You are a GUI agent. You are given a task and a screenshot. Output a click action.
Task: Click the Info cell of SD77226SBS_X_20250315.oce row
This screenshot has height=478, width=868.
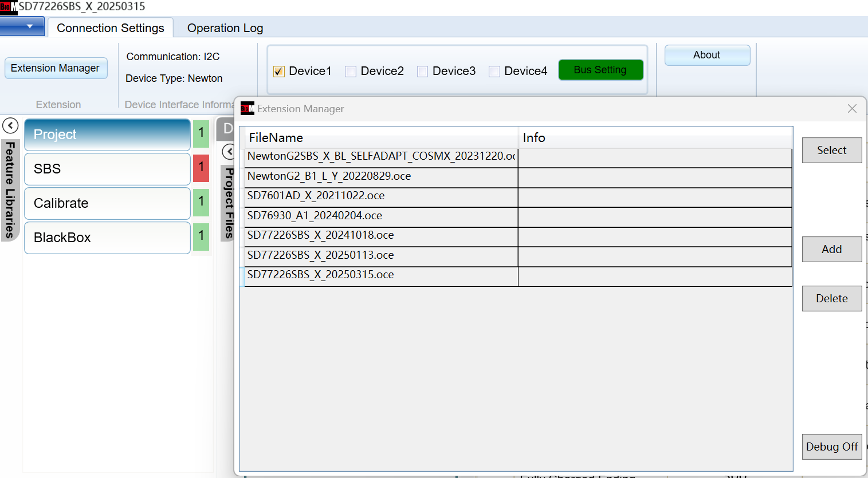coord(655,276)
